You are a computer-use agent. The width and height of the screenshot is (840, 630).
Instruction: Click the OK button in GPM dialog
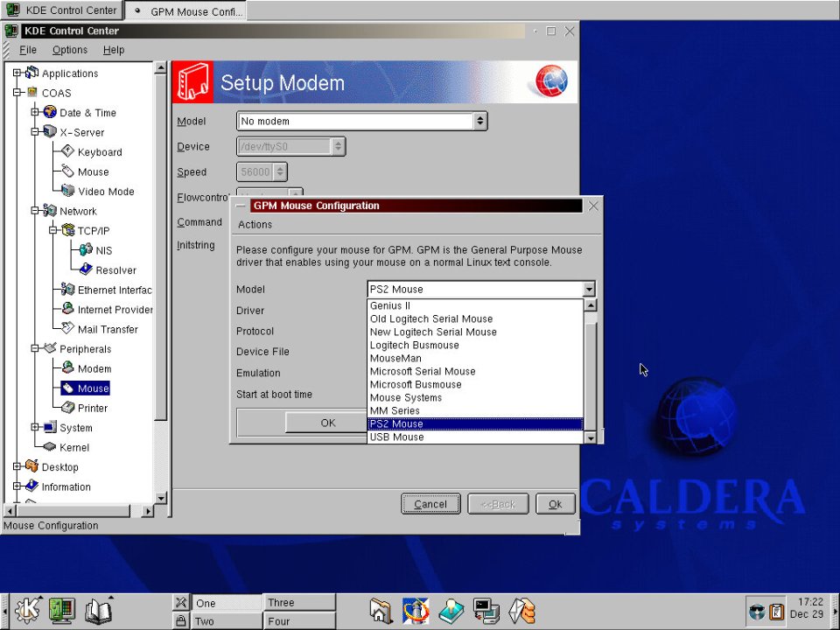point(327,423)
